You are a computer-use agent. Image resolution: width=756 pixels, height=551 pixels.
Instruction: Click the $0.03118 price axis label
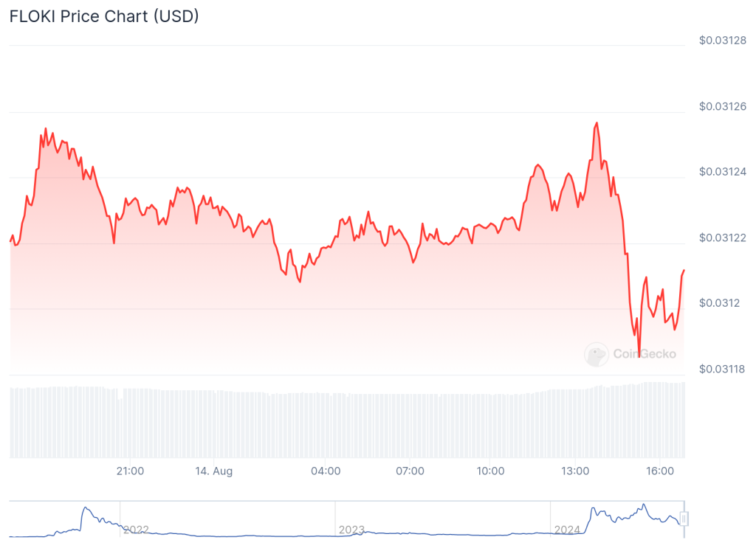(723, 369)
